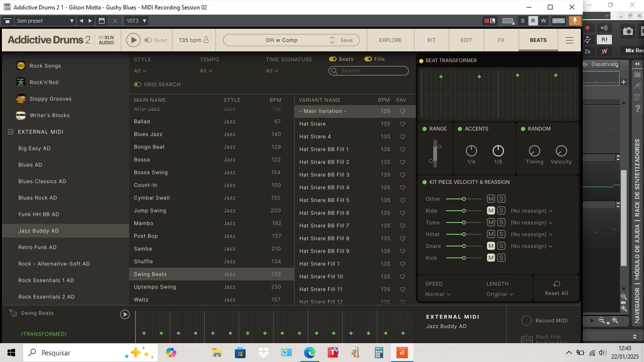Viewport: 644px width, 362px height.
Task: Open Microsoft Store from the taskbar
Action: click(x=240, y=353)
